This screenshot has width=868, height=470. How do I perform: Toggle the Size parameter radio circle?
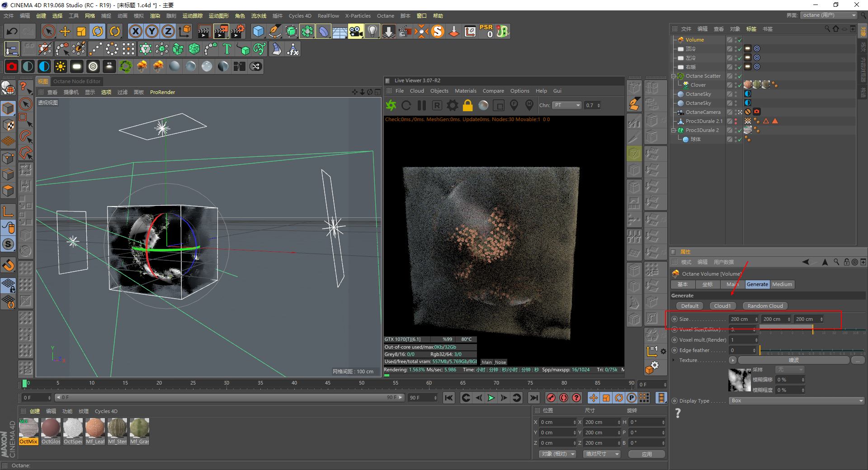pos(675,319)
